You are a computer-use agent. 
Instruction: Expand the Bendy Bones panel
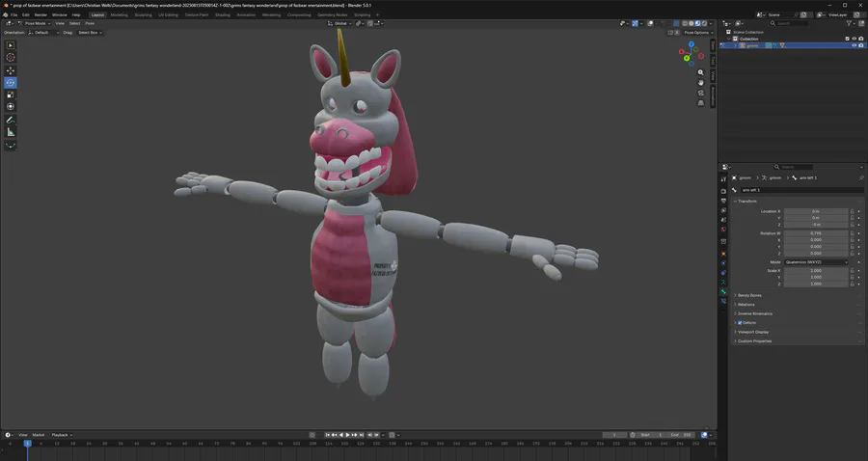click(749, 295)
